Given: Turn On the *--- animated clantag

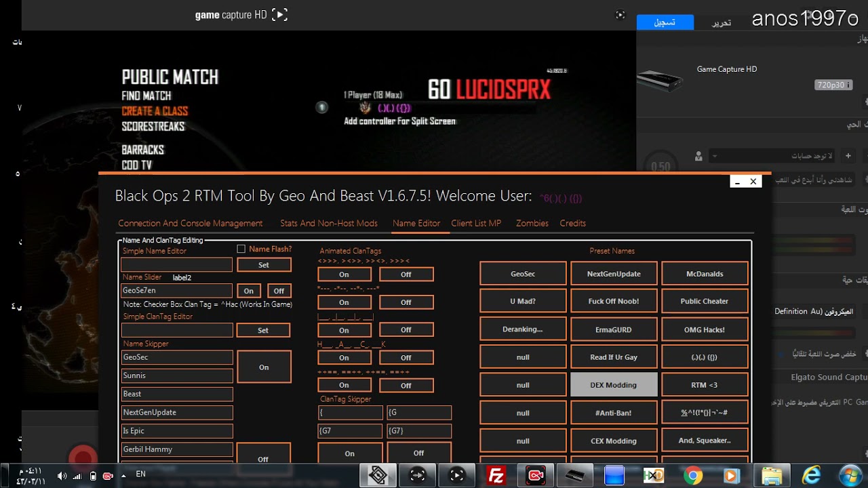Looking at the screenshot, I should pos(344,302).
